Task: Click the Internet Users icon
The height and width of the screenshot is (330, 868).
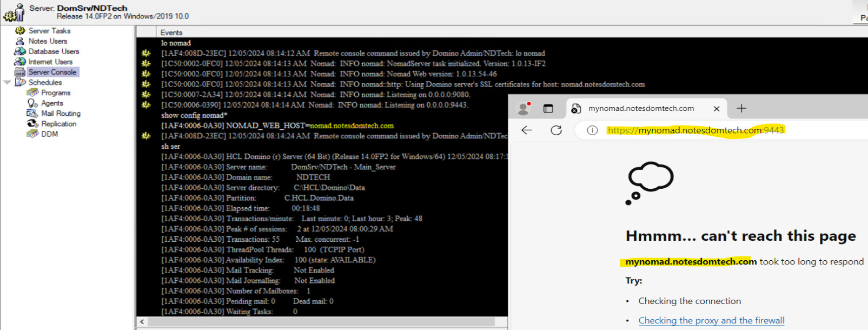Action: (20, 62)
